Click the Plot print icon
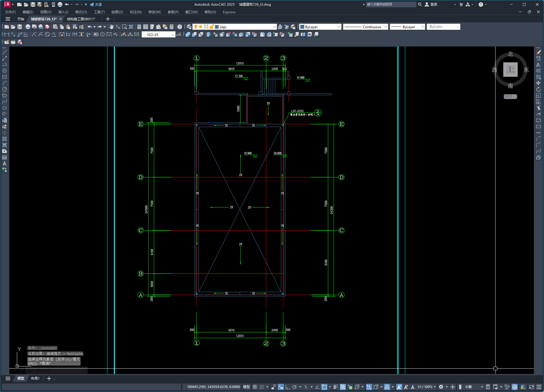 pyautogui.click(x=28, y=27)
